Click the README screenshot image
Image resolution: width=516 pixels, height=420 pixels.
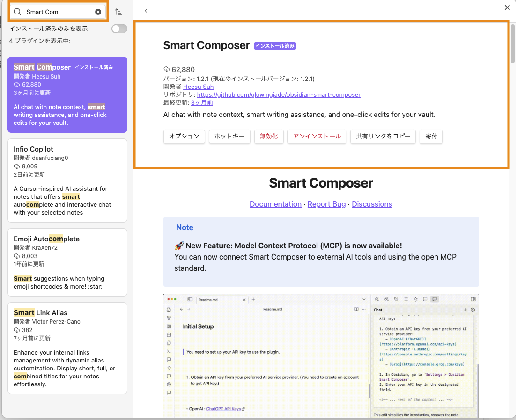pyautogui.click(x=321, y=356)
